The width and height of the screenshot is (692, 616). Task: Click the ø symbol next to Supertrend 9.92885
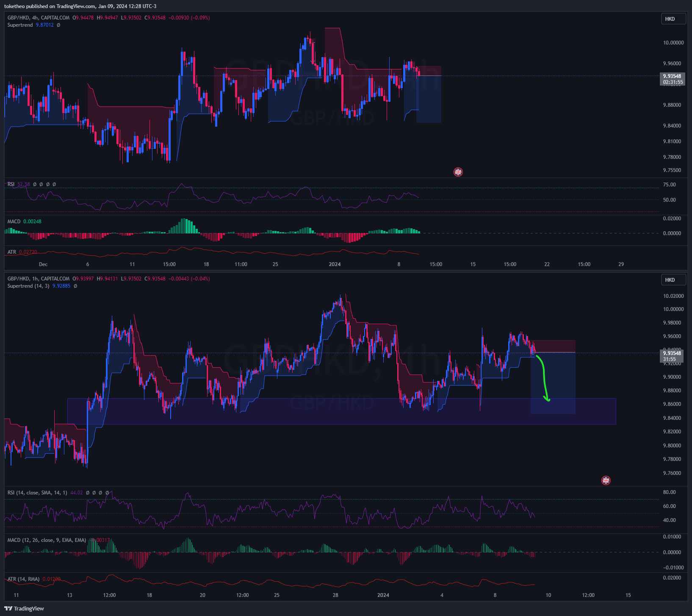(75, 286)
